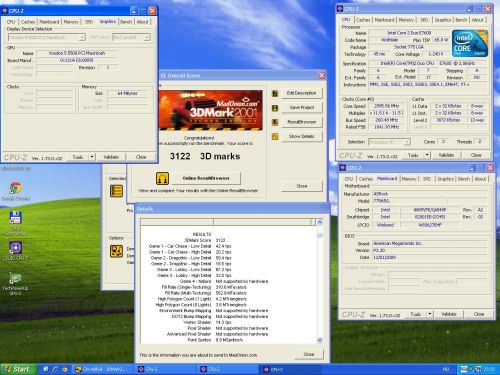The width and height of the screenshot is (500, 375).
Task: Click the Intel Core 2 Duo E7600 name field
Action: (x=409, y=33)
